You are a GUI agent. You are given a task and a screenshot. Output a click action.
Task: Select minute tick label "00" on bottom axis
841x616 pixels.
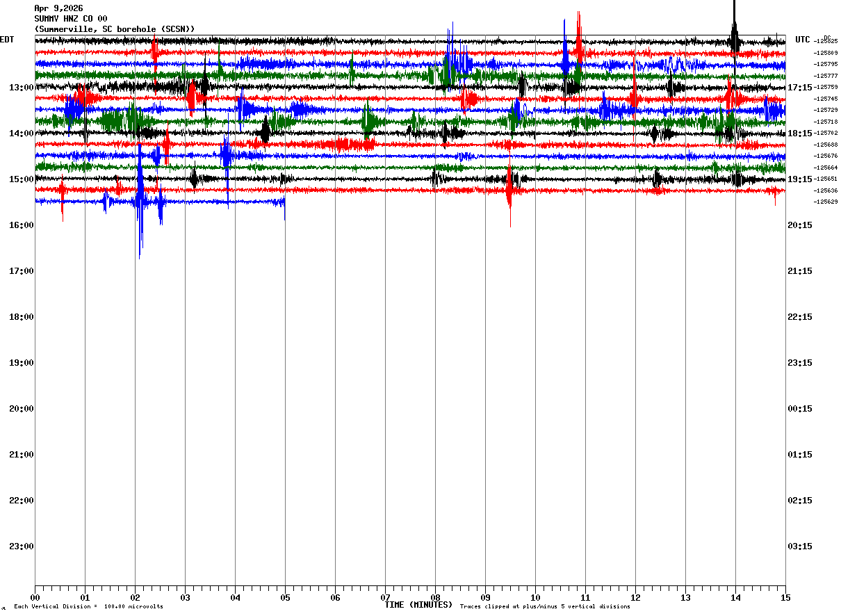(35, 597)
